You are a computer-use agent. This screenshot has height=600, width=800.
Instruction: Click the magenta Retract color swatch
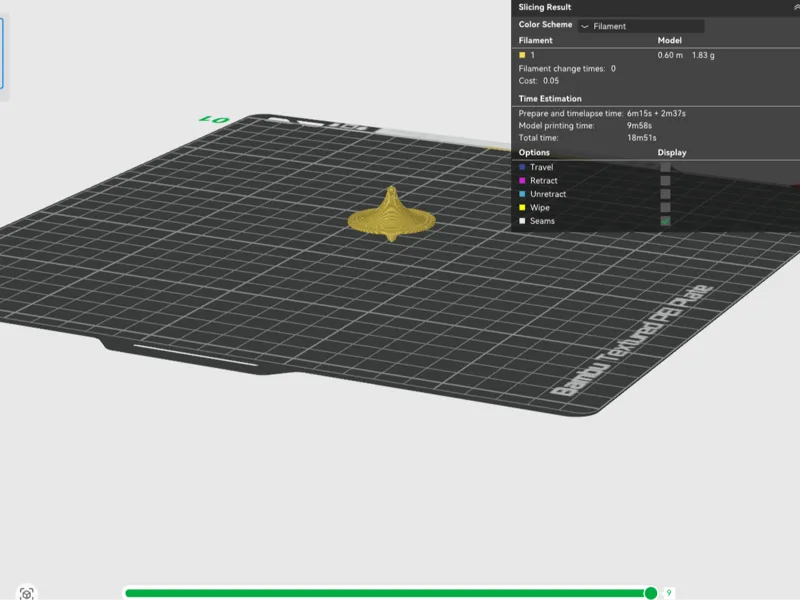click(522, 181)
